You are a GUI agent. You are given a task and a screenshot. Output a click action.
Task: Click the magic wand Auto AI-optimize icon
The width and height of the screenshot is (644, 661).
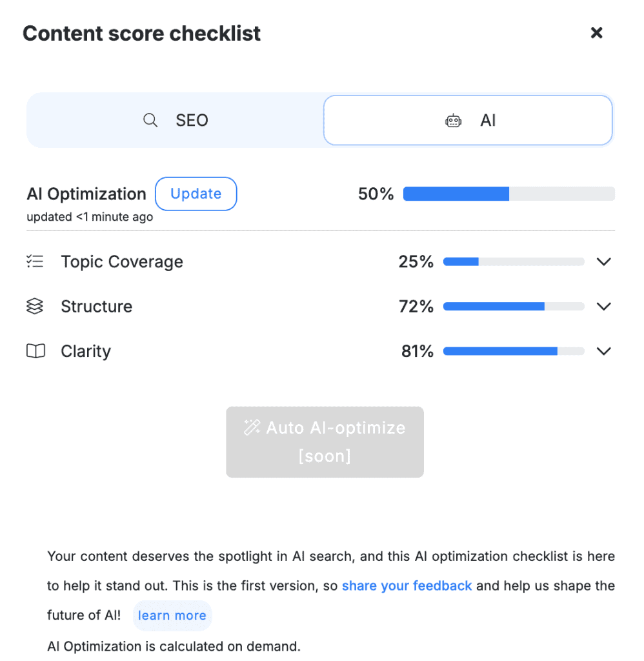pos(252,427)
